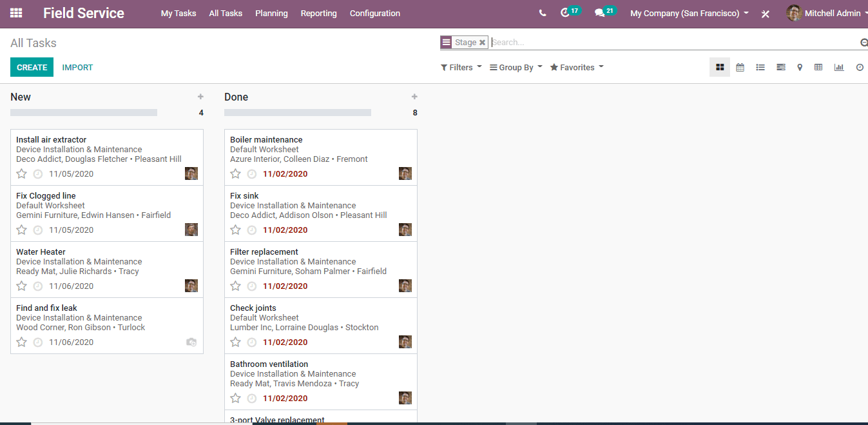Image resolution: width=868 pixels, height=425 pixels.
Task: Open the company selector dropdown
Action: tap(689, 13)
